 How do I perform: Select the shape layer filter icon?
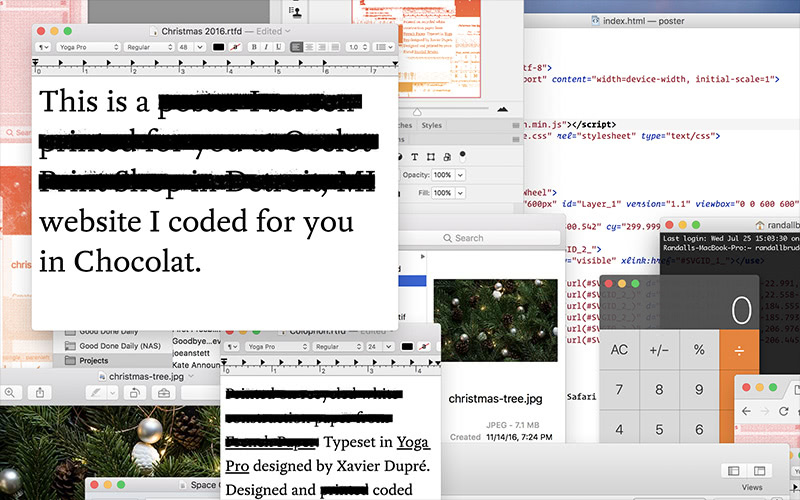click(x=431, y=157)
